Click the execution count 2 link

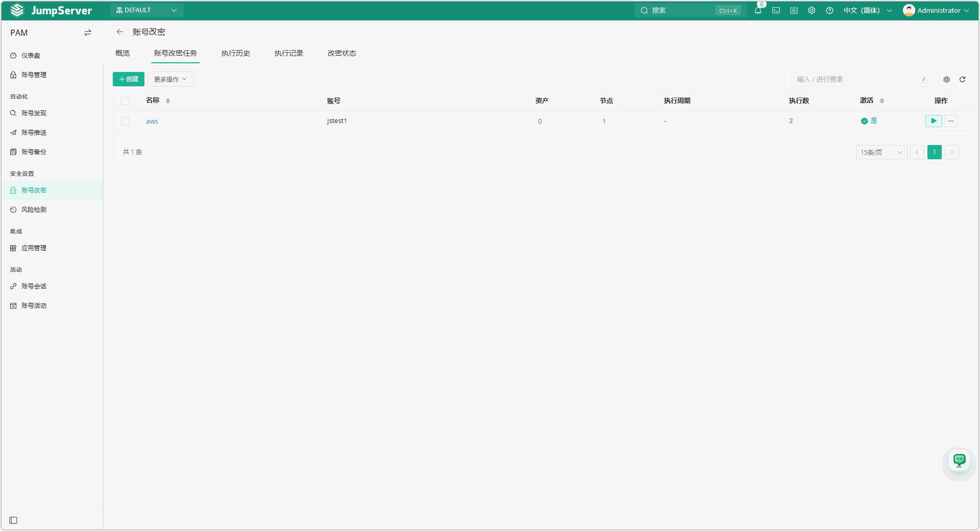tap(791, 121)
